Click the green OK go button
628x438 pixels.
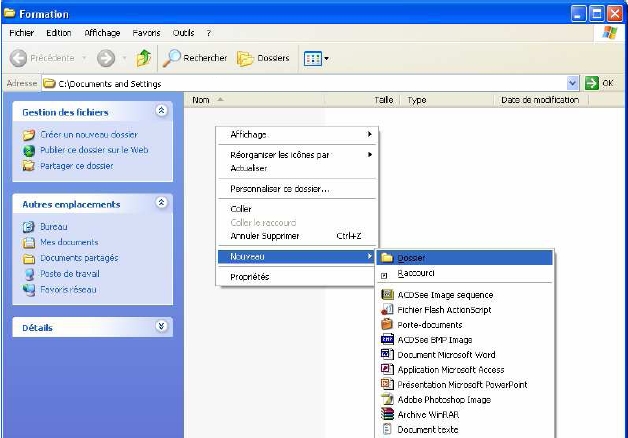coord(592,83)
